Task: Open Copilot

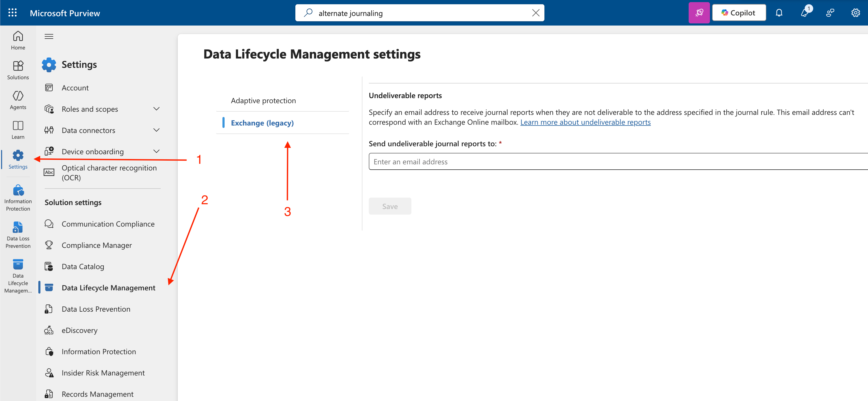Action: coord(739,13)
